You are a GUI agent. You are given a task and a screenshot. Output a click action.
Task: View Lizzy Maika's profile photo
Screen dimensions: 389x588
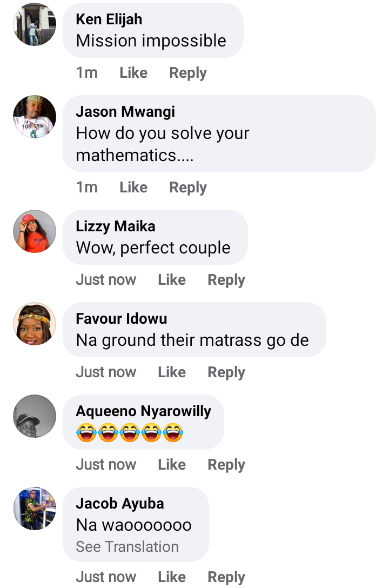(35, 231)
